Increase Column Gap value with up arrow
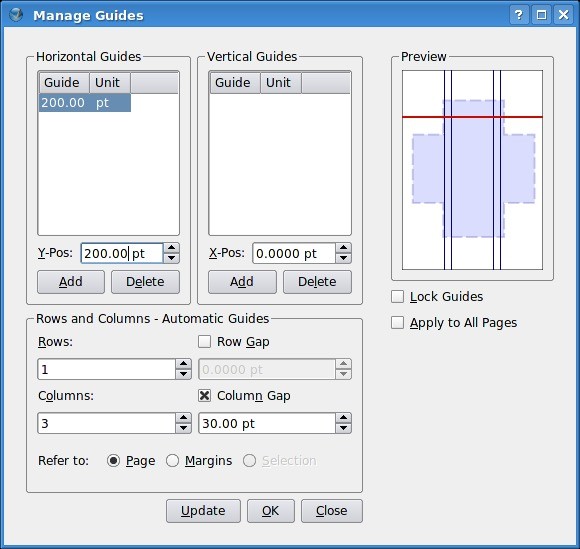Viewport: 580px width, 549px height. (x=344, y=418)
